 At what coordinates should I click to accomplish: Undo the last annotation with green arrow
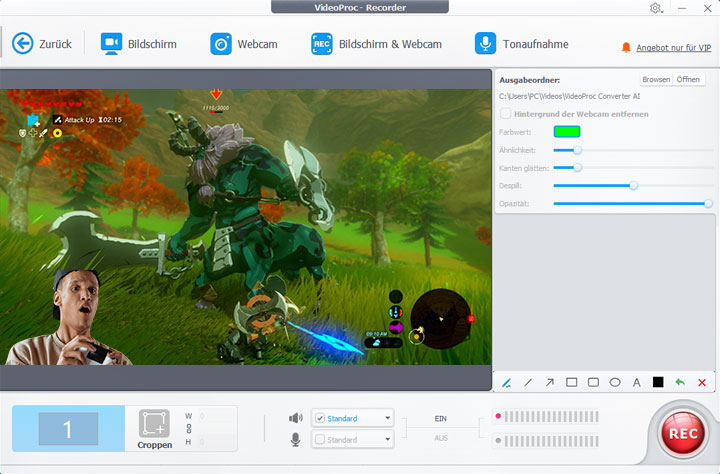(x=680, y=382)
